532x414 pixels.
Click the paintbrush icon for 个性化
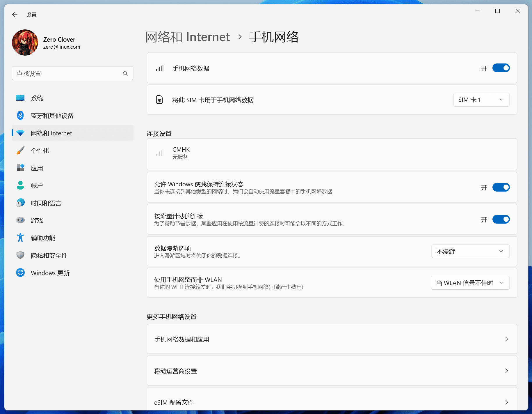20,151
